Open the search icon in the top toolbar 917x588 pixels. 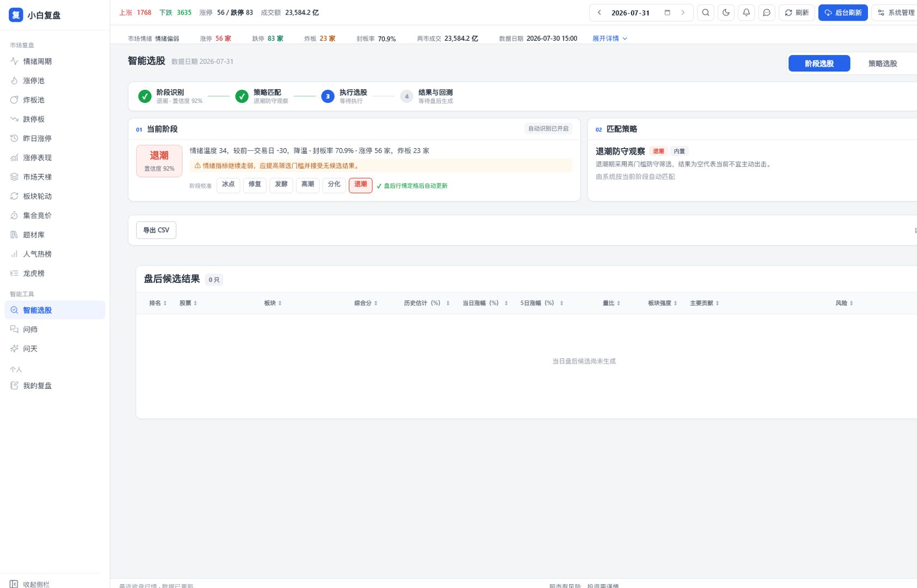[x=706, y=13]
